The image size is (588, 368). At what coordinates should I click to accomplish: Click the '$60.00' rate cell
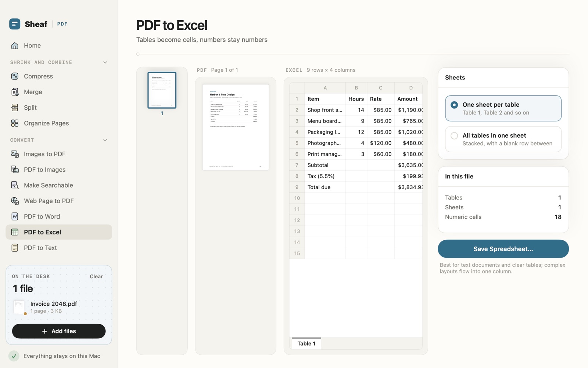(381, 154)
